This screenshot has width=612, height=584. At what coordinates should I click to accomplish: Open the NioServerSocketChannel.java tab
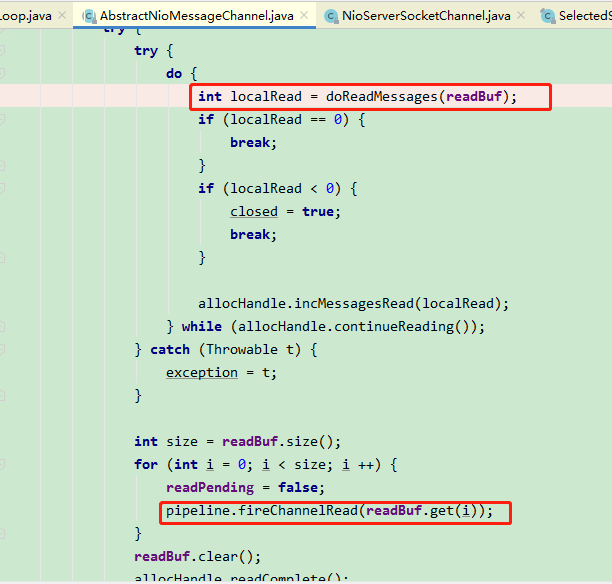tap(426, 16)
